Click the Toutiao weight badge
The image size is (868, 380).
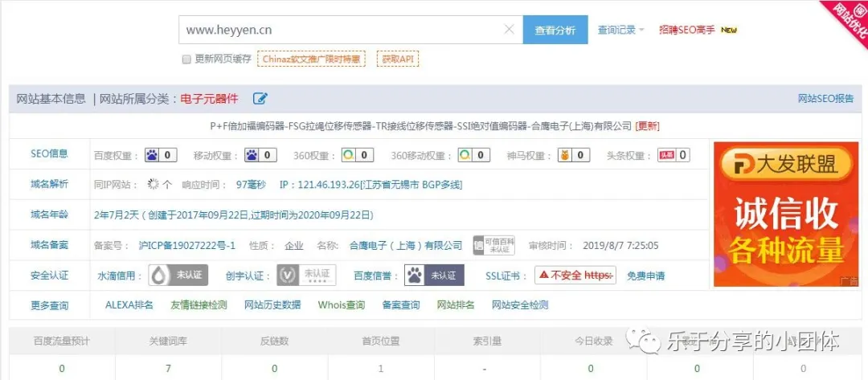[x=674, y=155]
